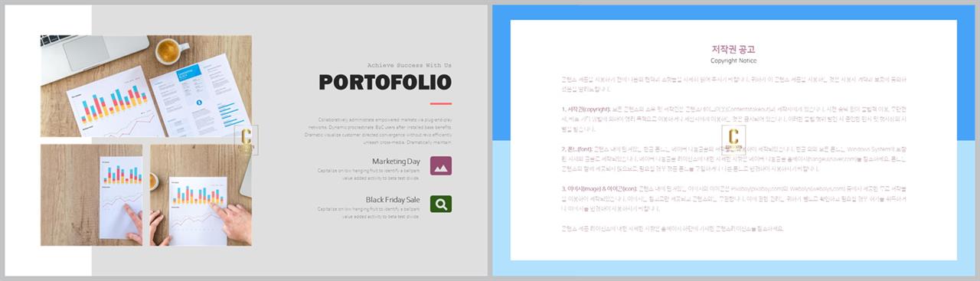This screenshot has height=281, width=980.
Task: Click the purple mountain image icon
Action: pyautogui.click(x=441, y=165)
